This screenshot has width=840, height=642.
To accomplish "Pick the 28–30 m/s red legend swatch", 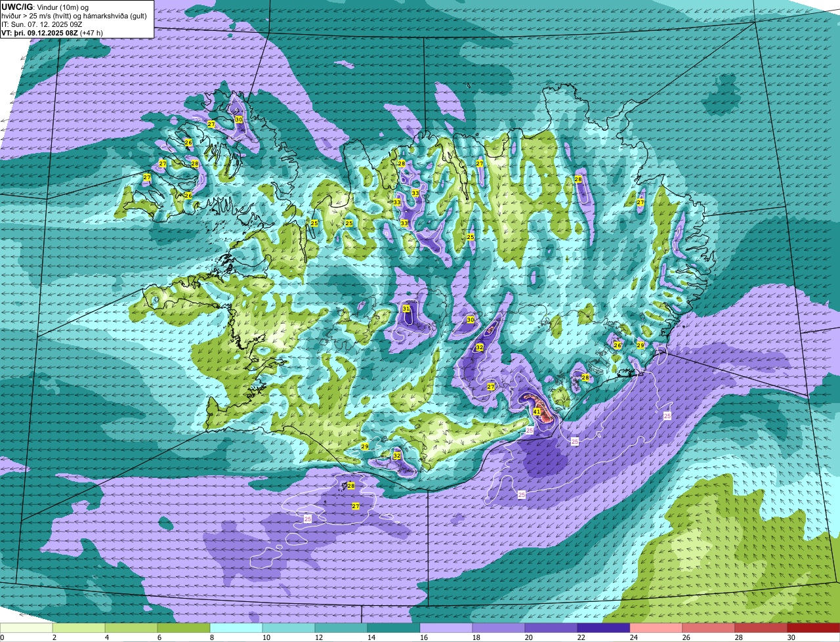I will [761, 628].
